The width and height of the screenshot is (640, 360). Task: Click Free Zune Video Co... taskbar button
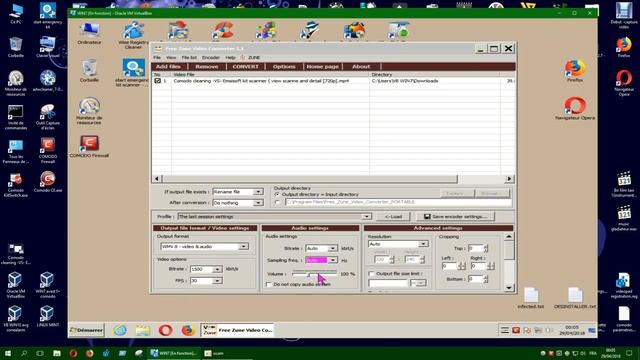point(238,330)
